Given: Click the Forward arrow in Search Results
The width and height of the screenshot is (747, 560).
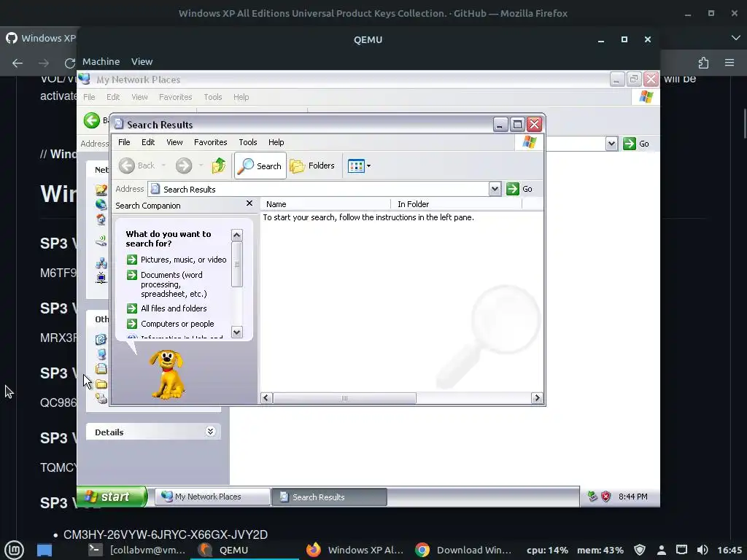Looking at the screenshot, I should tap(183, 166).
